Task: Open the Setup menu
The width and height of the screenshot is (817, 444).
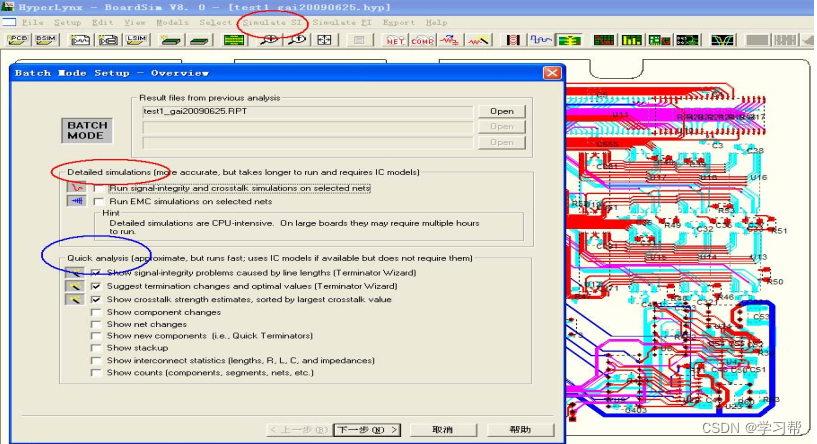Action: point(67,22)
